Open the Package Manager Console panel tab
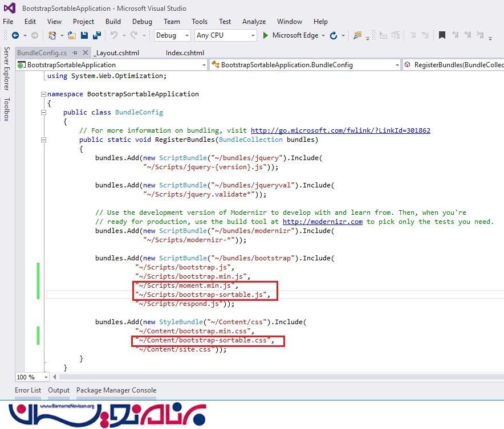The image size is (504, 429). [x=116, y=390]
